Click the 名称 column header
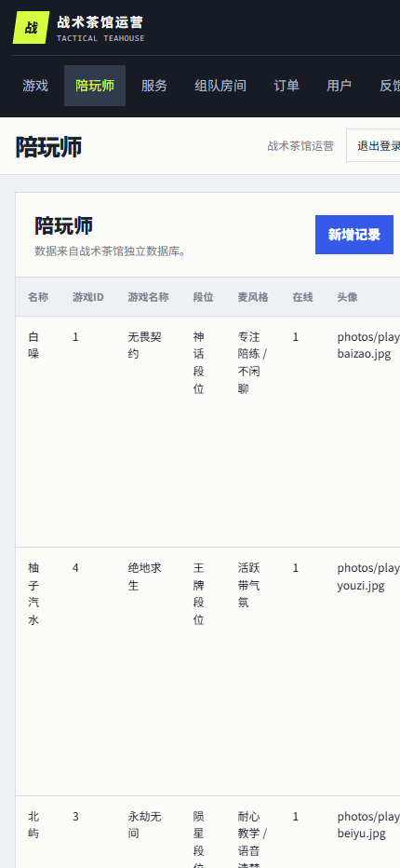400x868 pixels. 38,297
